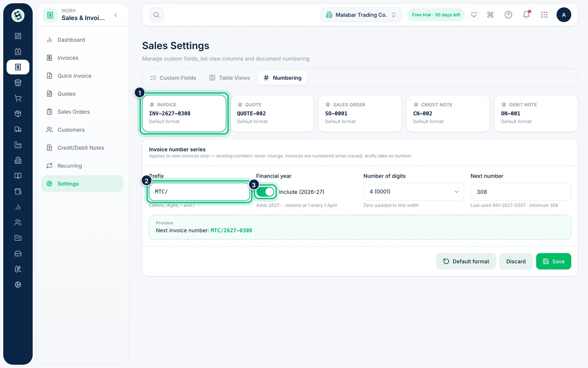Click the monitor display icon
Screen dimensions: 588x368
(474, 15)
